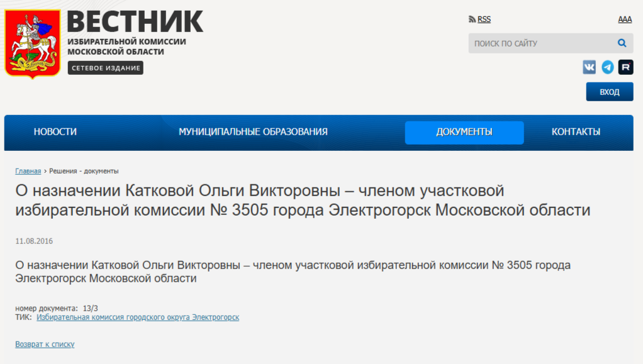Image resolution: width=643 pixels, height=364 pixels.
Task: Click the search magnifier icon
Action: click(622, 43)
